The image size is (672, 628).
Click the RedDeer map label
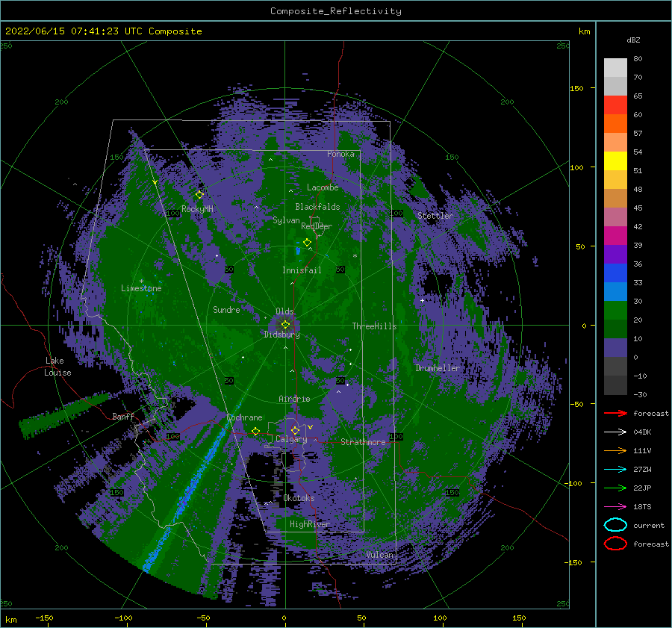point(317,226)
